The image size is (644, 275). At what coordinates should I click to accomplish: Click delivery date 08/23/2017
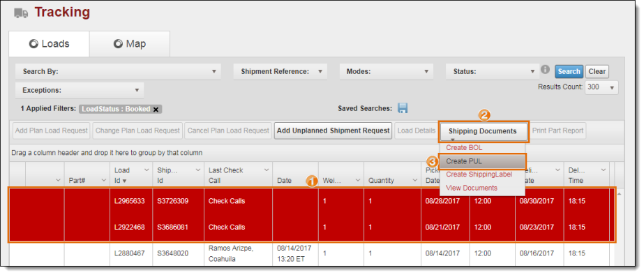coord(537,227)
